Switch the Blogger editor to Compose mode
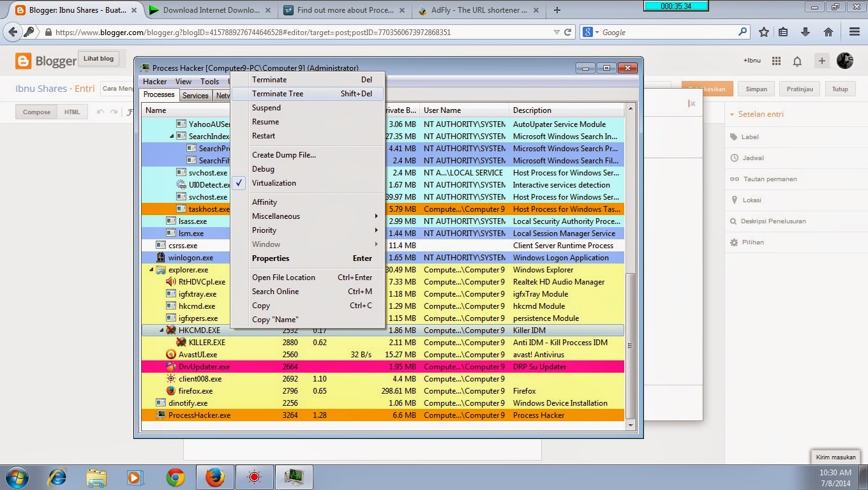 (x=36, y=112)
